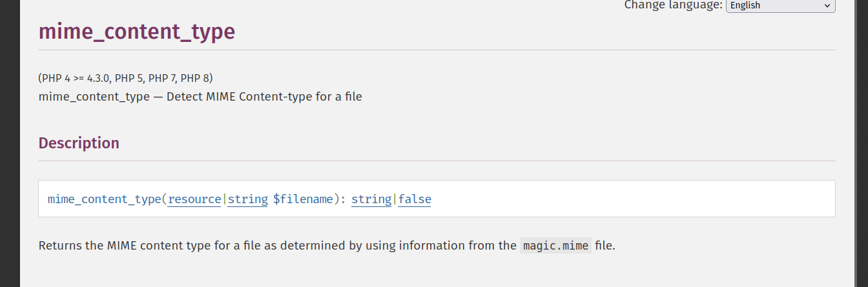This screenshot has width=868, height=287.
Task: Click the chevron arrow beside English
Action: pyautogui.click(x=827, y=5)
